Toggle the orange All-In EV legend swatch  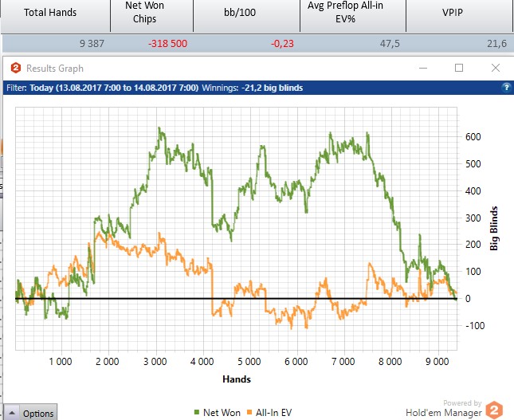click(x=249, y=412)
